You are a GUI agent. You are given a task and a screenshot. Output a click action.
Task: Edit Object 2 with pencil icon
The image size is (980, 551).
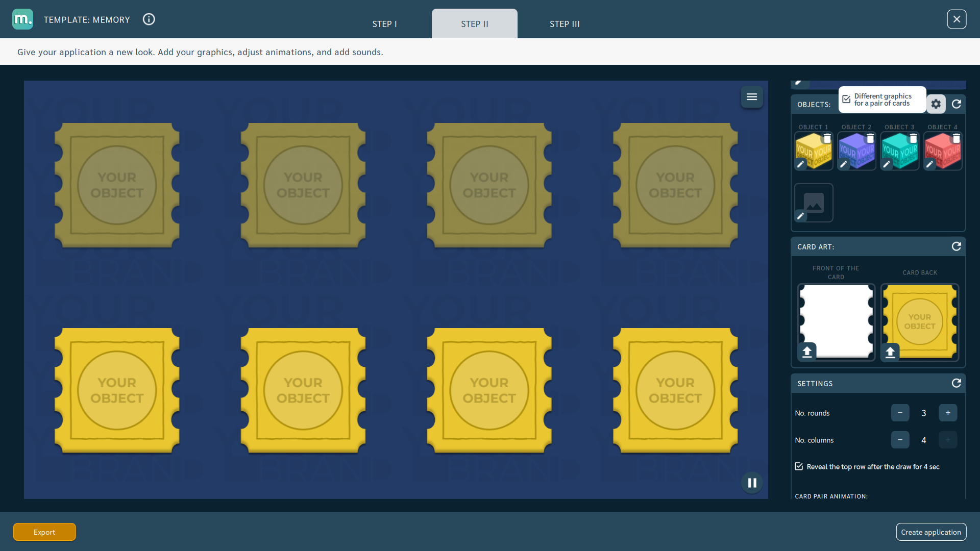[843, 164]
